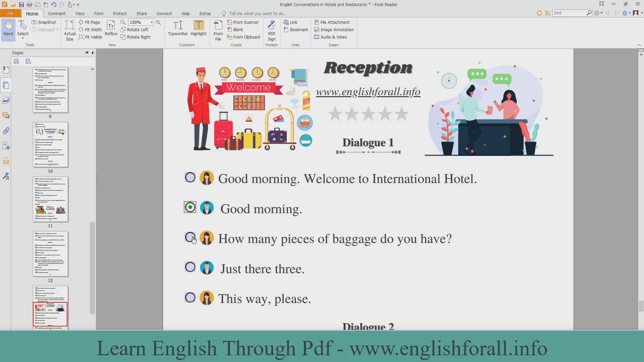
Task: Open the PDF Sign tool
Action: (272, 30)
